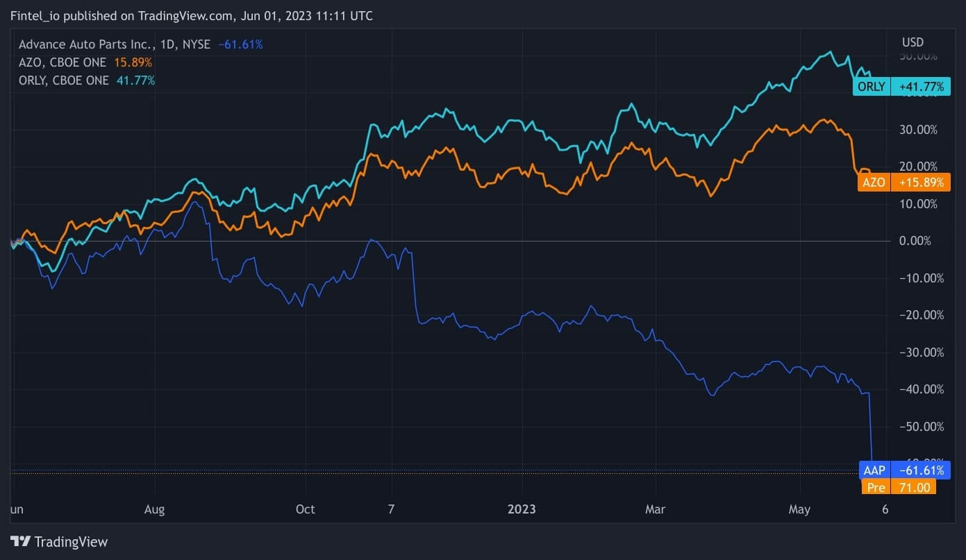Select the ORLY, CBOE ONE legend entry
Screen dimensions: 966x560
65,80
